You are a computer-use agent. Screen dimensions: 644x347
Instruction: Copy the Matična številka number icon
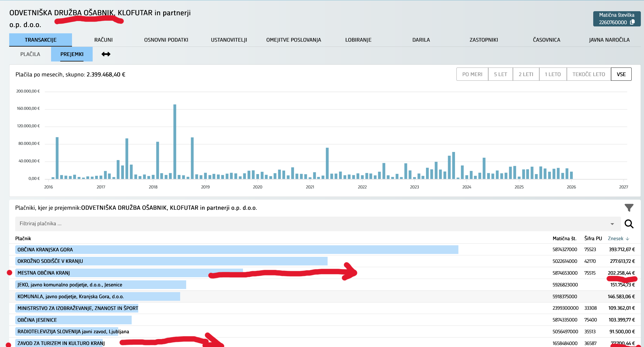point(632,22)
